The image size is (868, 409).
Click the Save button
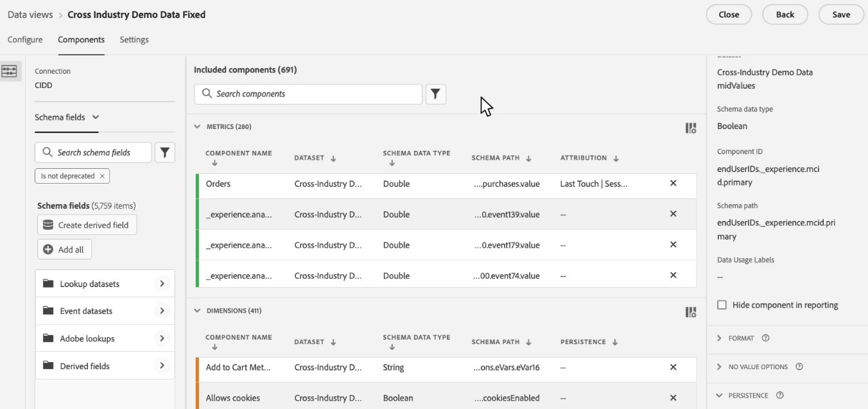click(840, 15)
